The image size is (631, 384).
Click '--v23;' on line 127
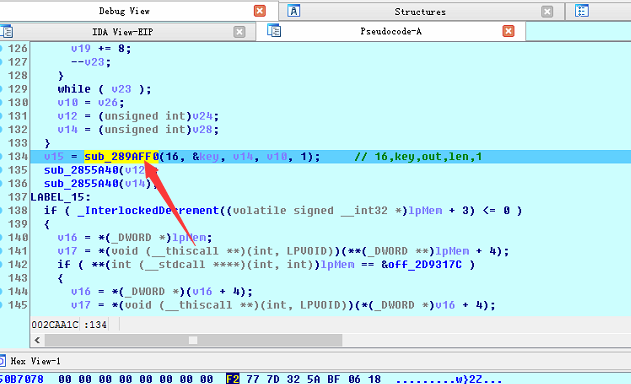(x=91, y=62)
